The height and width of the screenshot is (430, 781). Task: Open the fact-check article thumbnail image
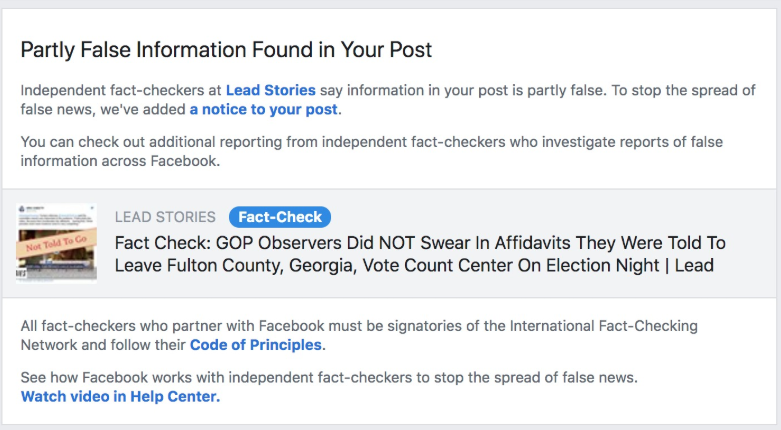[x=56, y=243]
